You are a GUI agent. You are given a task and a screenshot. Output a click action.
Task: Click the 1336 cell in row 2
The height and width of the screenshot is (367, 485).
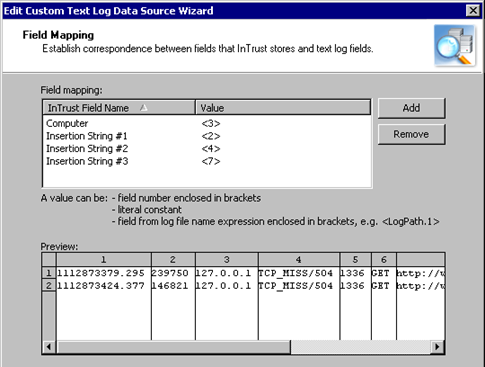tap(355, 286)
